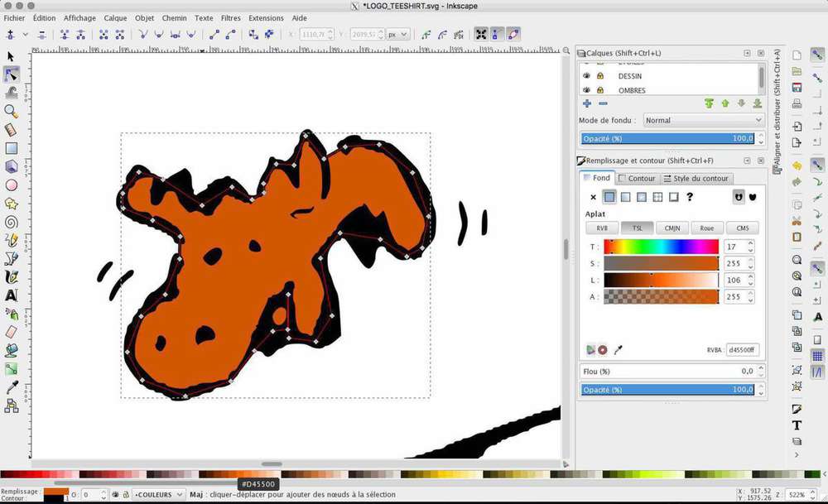Raise layer to top green arrow
This screenshot has width=828, height=504.
[x=710, y=103]
